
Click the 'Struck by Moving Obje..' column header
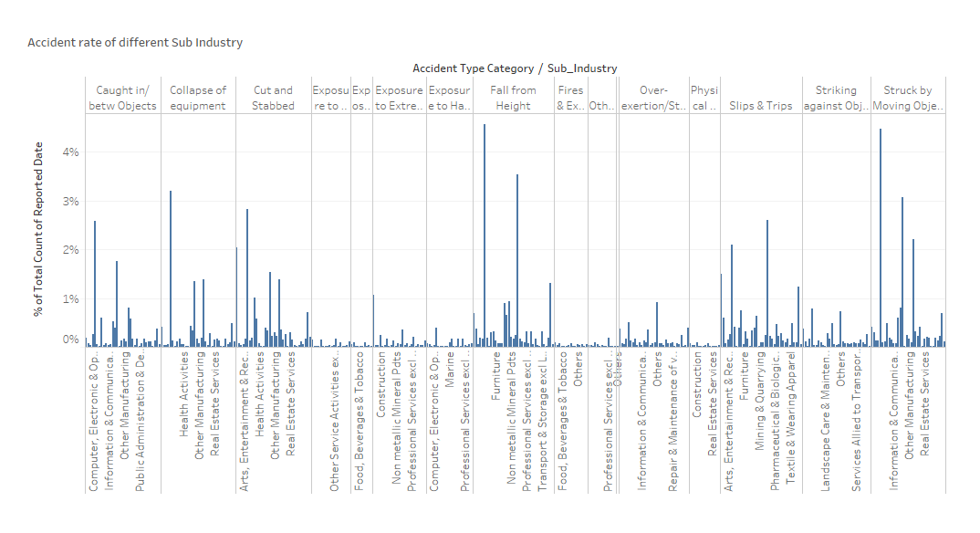click(x=908, y=98)
